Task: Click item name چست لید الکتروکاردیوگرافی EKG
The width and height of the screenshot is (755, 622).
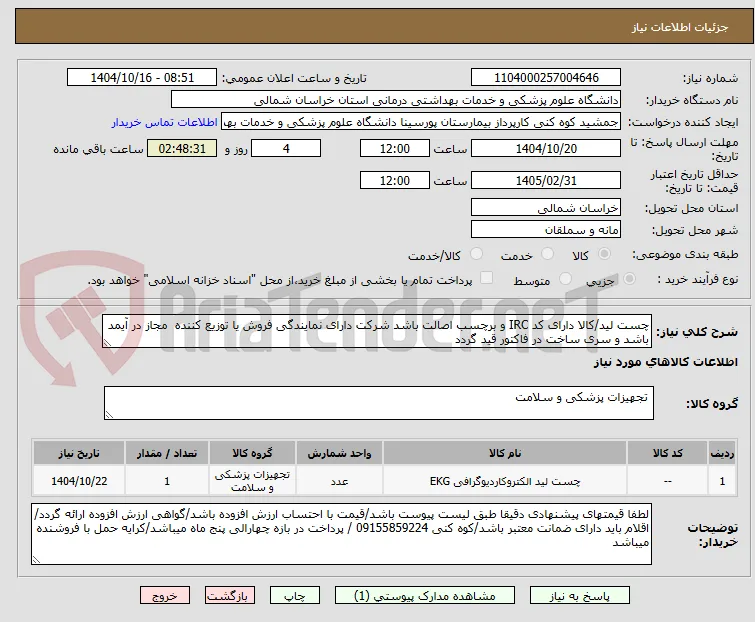Action: click(505, 481)
